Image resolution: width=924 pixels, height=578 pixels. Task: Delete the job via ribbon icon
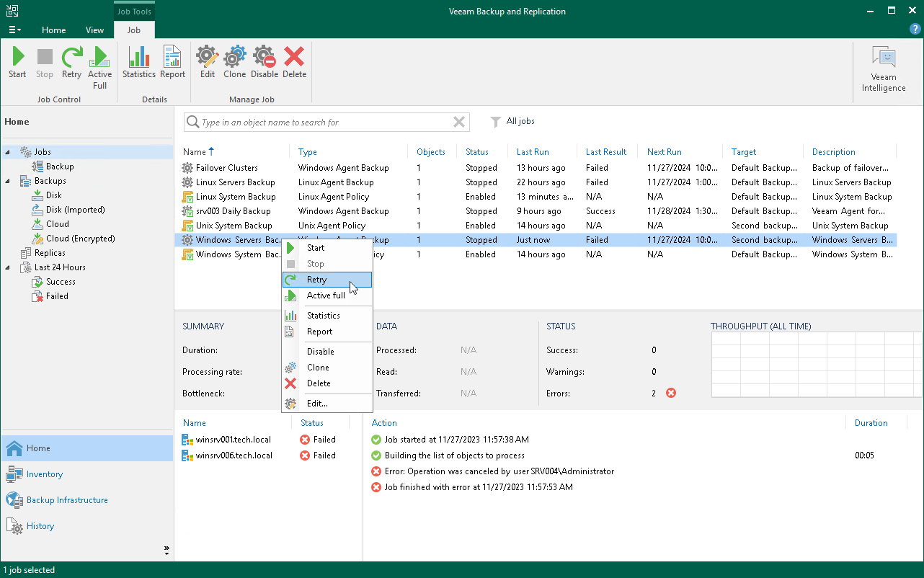click(294, 63)
